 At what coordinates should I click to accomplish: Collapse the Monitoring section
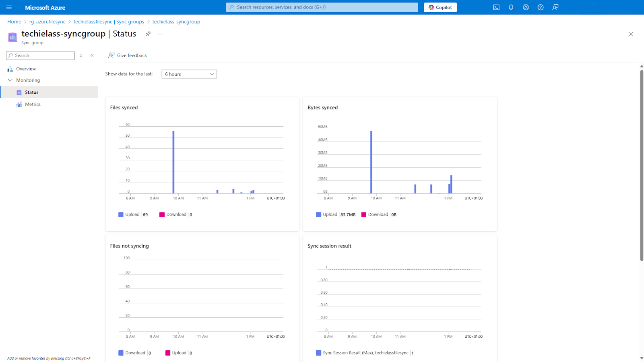(x=10, y=80)
